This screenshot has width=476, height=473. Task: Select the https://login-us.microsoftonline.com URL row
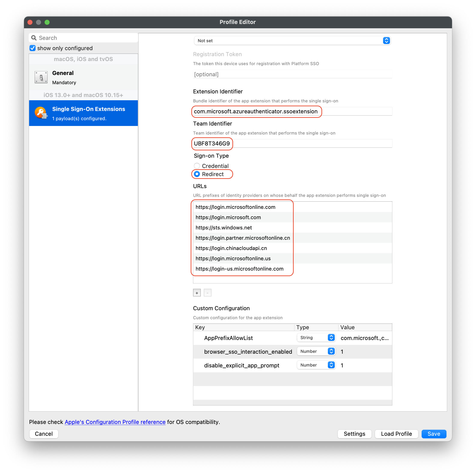point(292,269)
